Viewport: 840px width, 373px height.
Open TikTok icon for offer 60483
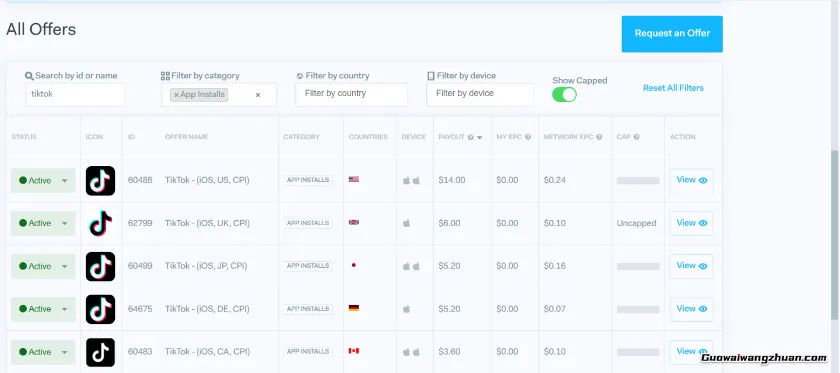pyautogui.click(x=100, y=352)
